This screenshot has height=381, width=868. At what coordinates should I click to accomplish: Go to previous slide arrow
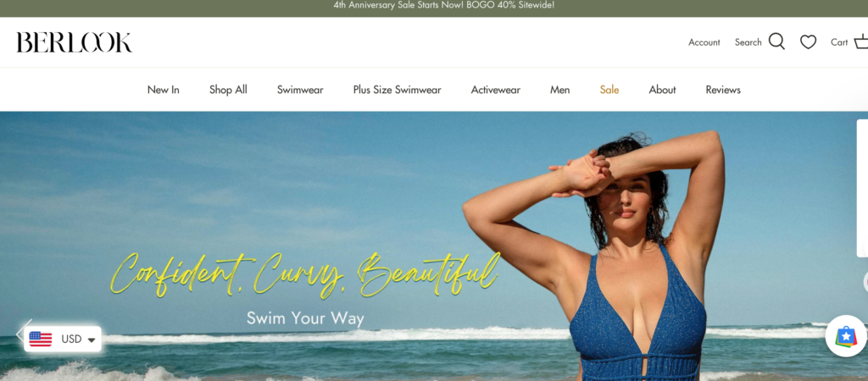point(20,334)
